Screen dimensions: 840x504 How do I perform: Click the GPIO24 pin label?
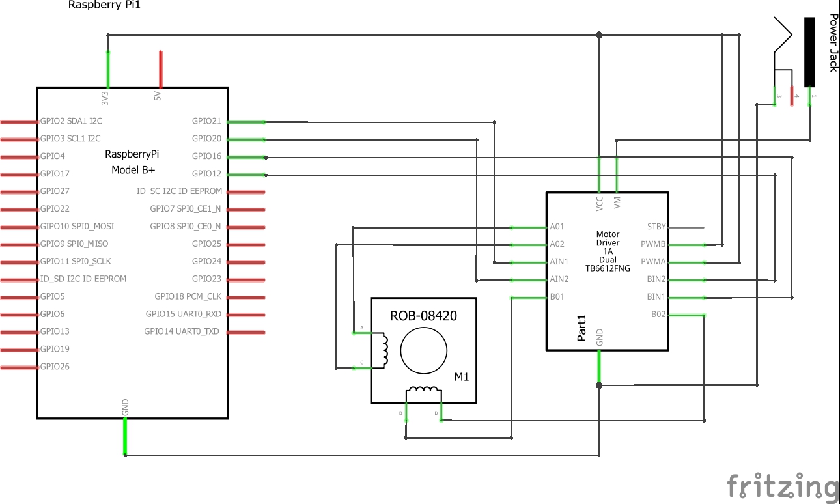coord(206,262)
